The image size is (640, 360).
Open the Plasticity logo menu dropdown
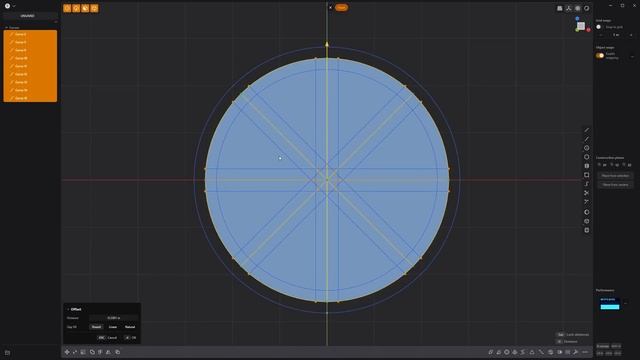tap(10, 6)
